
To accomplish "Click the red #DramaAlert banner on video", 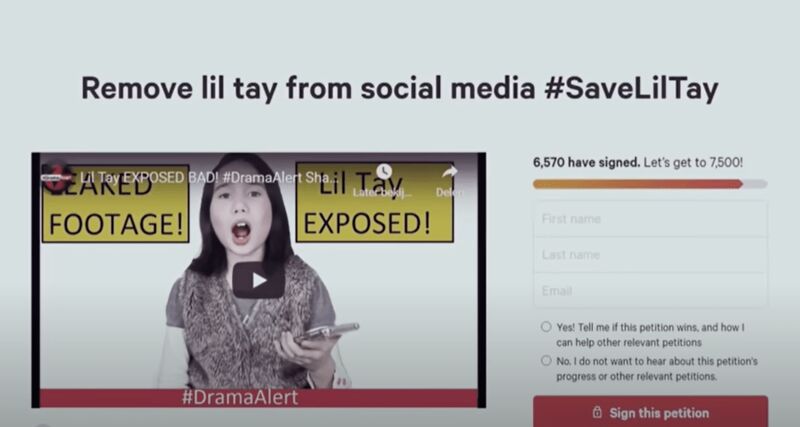I will coord(259,398).
